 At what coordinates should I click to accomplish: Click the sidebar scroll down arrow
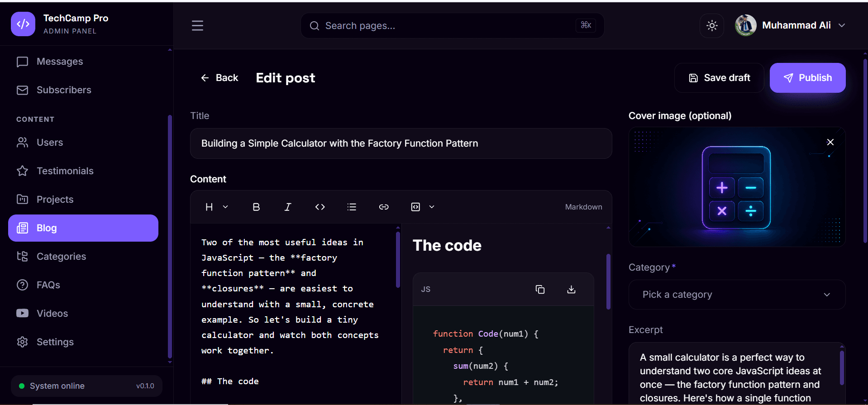click(170, 362)
